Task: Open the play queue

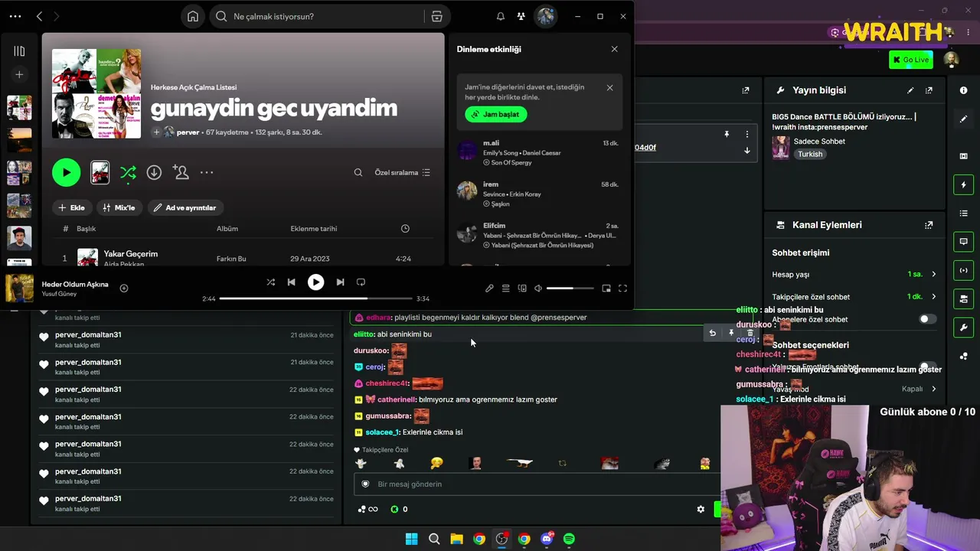Action: 505,289
